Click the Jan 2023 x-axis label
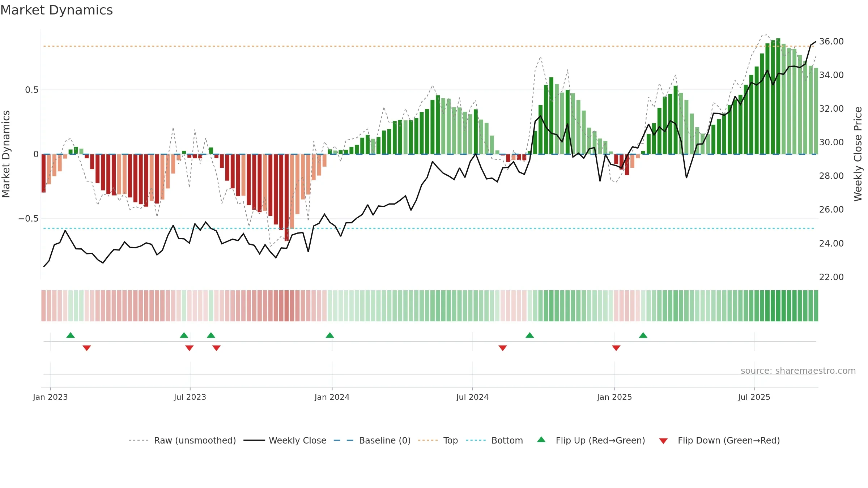 (50, 397)
